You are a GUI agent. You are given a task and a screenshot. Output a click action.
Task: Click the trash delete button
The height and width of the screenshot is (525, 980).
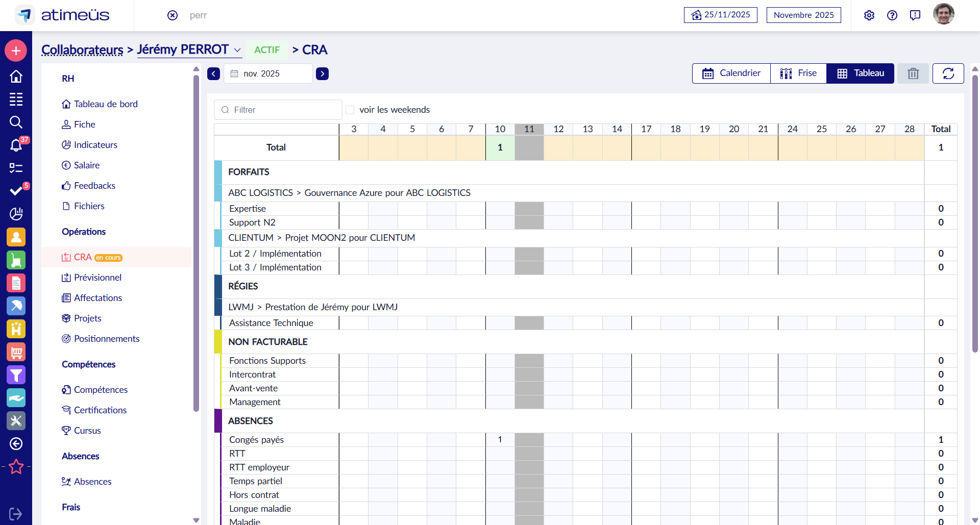(913, 73)
